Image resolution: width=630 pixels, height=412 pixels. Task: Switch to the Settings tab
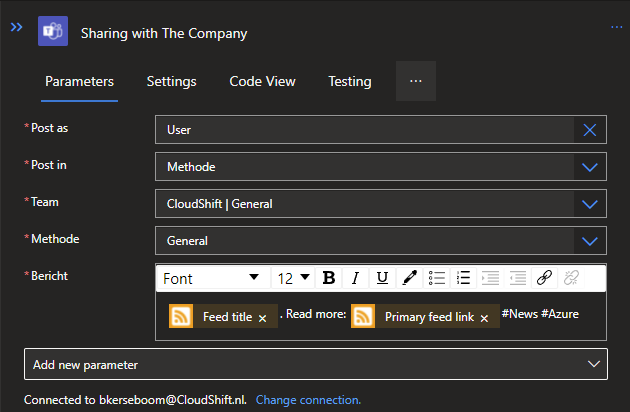(x=171, y=81)
